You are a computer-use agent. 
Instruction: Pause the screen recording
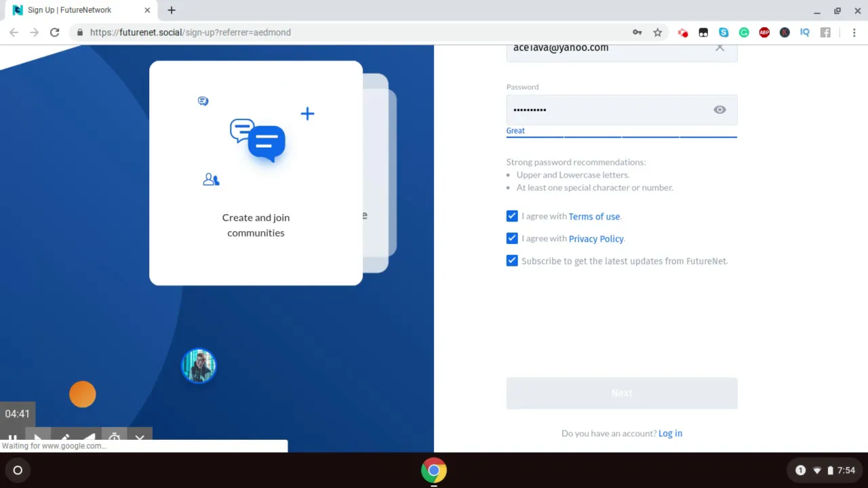(12, 439)
